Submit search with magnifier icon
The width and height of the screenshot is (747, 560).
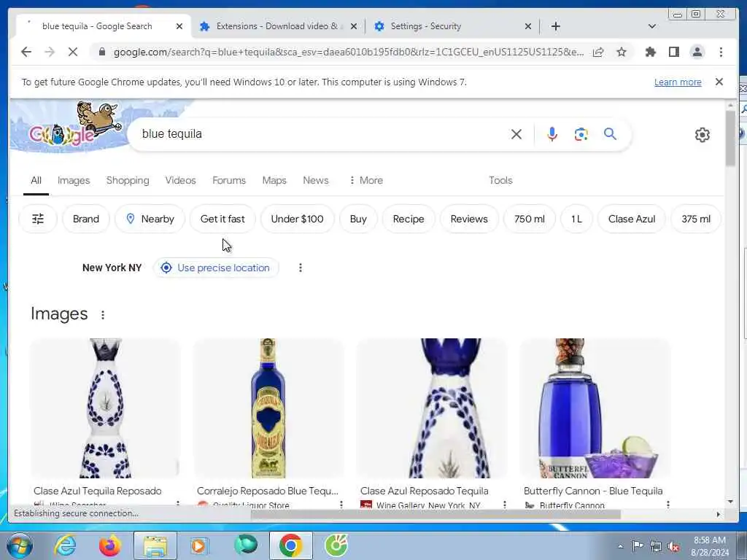(x=610, y=134)
